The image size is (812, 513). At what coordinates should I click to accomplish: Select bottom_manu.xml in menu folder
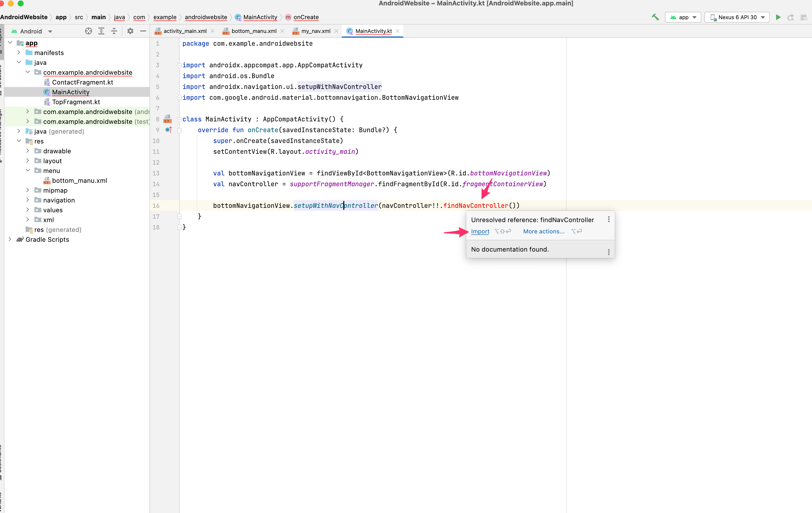click(x=79, y=181)
